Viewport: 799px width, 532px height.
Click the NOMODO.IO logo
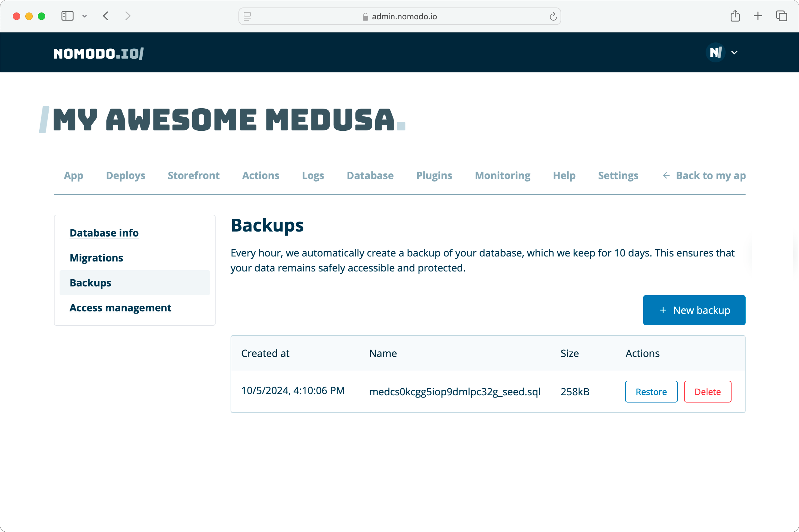point(98,53)
